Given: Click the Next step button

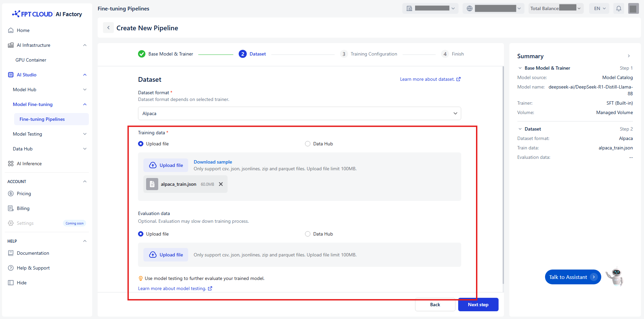Looking at the screenshot, I should (x=478, y=305).
